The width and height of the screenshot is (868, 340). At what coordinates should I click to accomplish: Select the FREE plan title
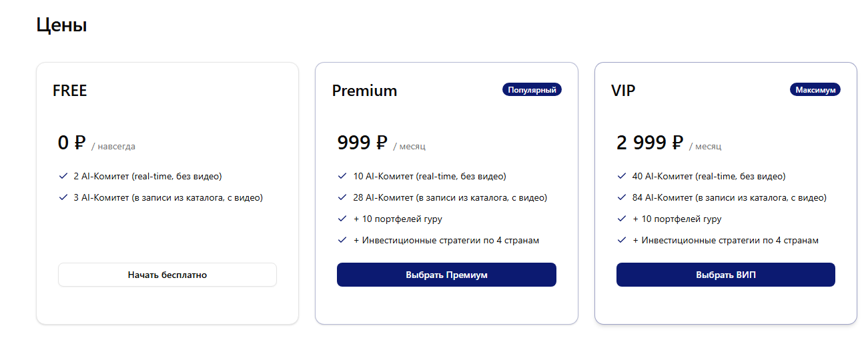tap(70, 91)
